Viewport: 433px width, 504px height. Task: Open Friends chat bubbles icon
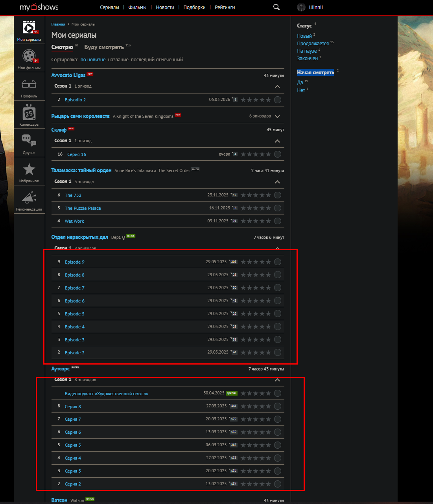tap(29, 141)
